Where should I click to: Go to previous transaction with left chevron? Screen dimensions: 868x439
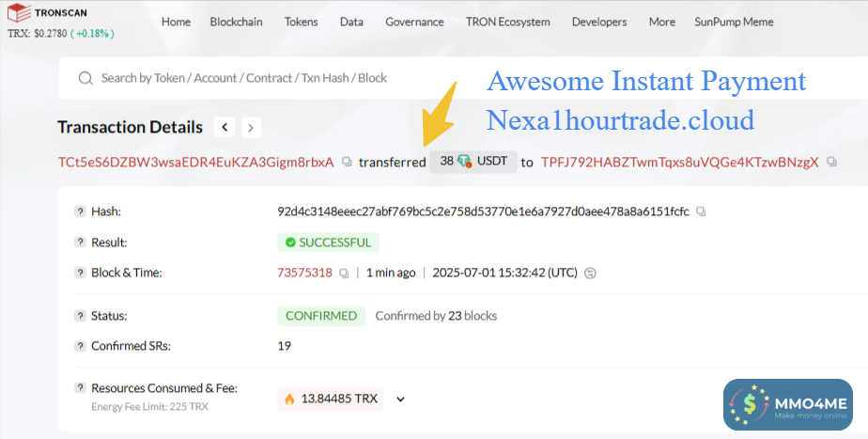click(x=225, y=128)
